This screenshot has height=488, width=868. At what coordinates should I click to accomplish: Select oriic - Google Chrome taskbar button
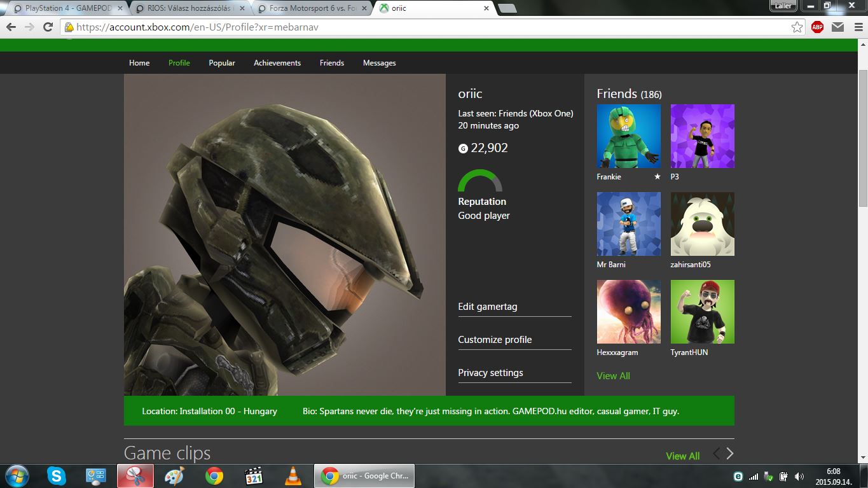click(364, 476)
